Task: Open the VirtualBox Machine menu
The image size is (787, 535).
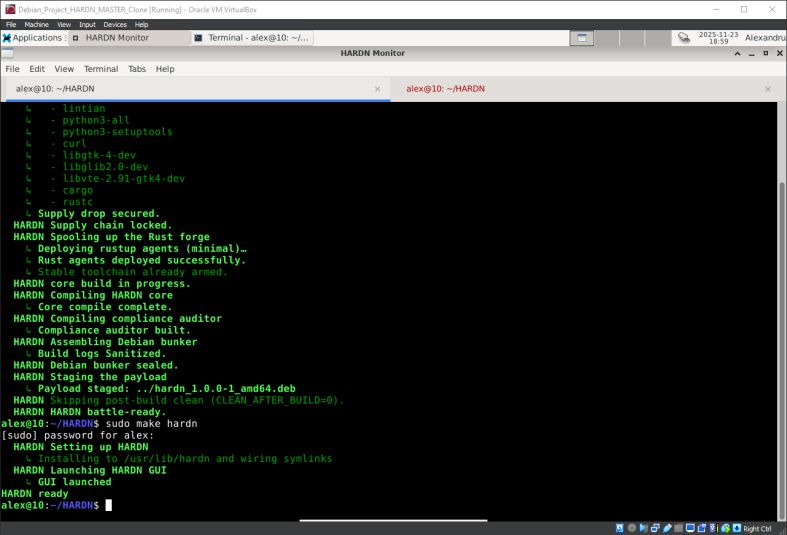Action: (x=36, y=24)
